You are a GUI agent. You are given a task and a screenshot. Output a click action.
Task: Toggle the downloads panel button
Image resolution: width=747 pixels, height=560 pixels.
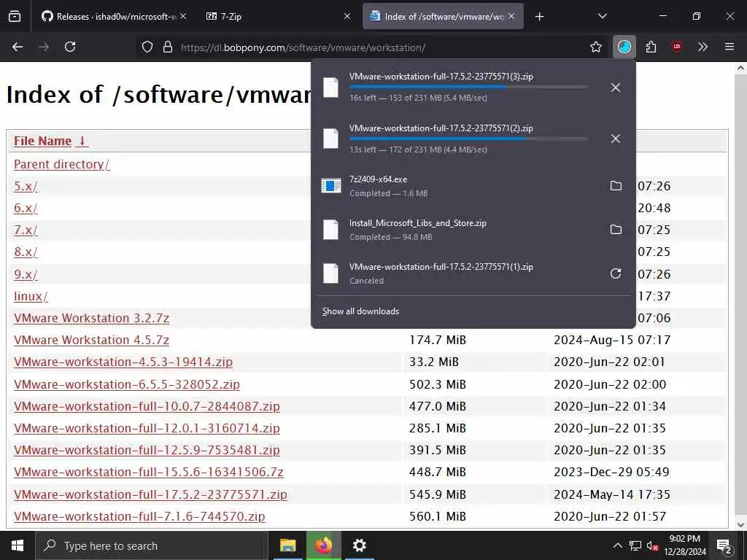click(x=624, y=47)
